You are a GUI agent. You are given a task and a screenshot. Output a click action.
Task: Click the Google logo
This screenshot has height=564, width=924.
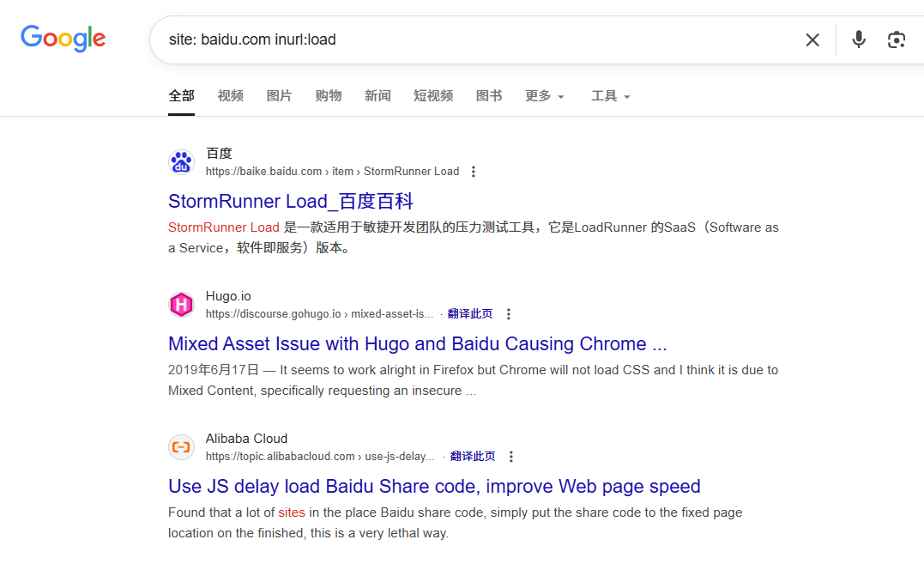click(x=63, y=39)
